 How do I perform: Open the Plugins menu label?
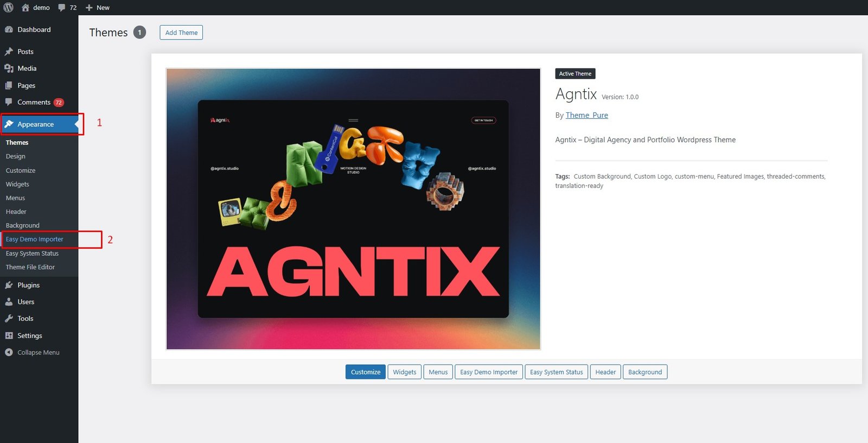coord(28,285)
